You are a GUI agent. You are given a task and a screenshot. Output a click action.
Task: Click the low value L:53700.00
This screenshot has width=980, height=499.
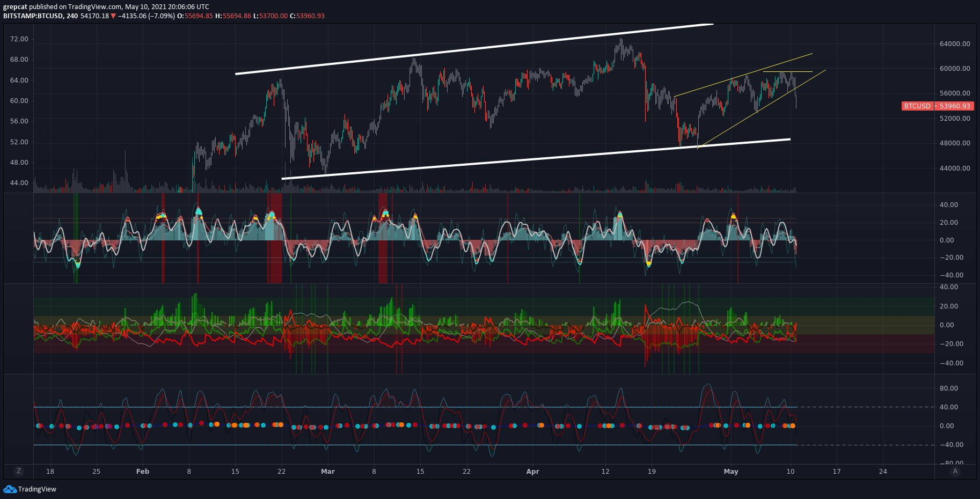coord(270,16)
